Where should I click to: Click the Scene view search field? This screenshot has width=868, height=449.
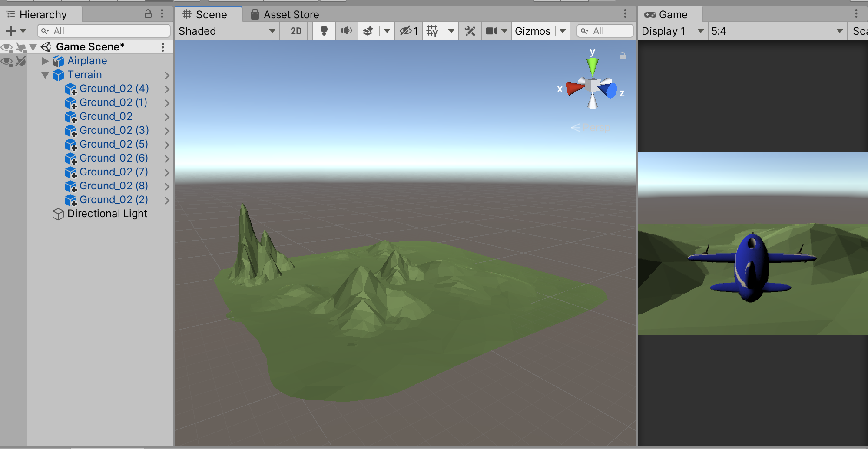click(x=605, y=31)
